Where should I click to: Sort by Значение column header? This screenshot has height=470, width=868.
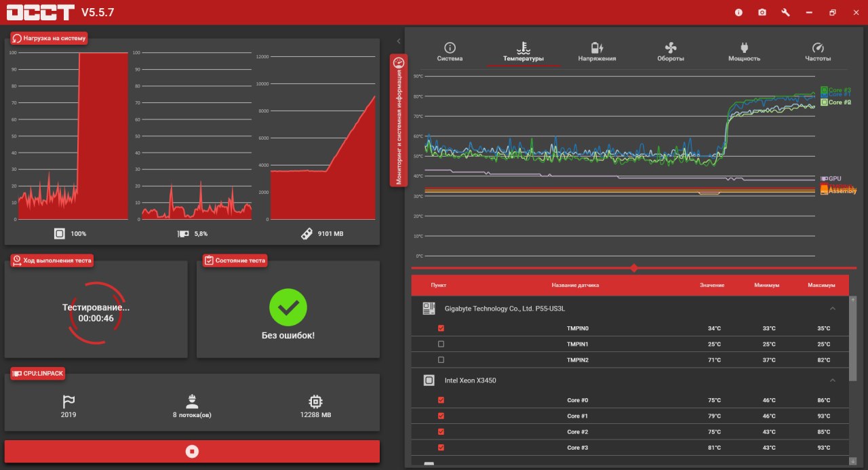click(712, 285)
